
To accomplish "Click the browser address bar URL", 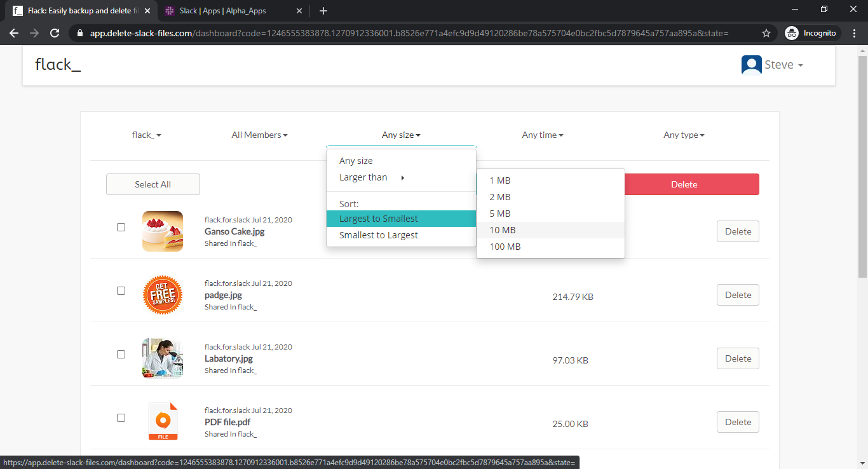I will (x=409, y=33).
